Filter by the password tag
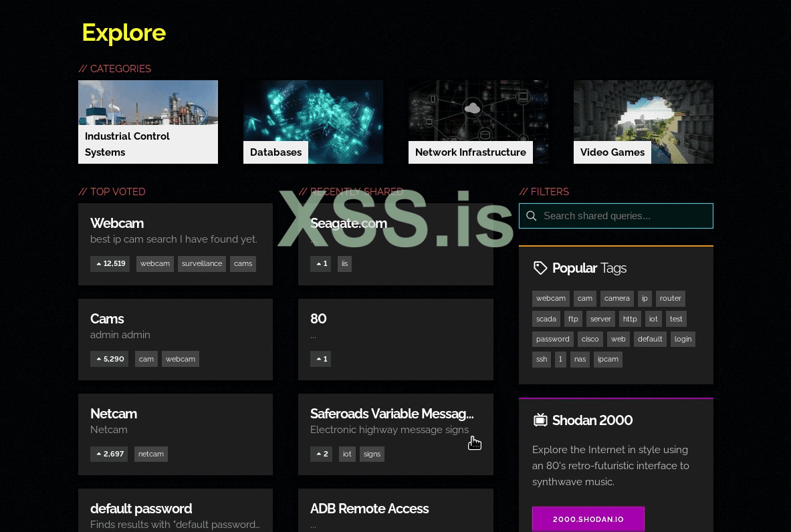Viewport: 791px width, 532px height. pos(552,339)
